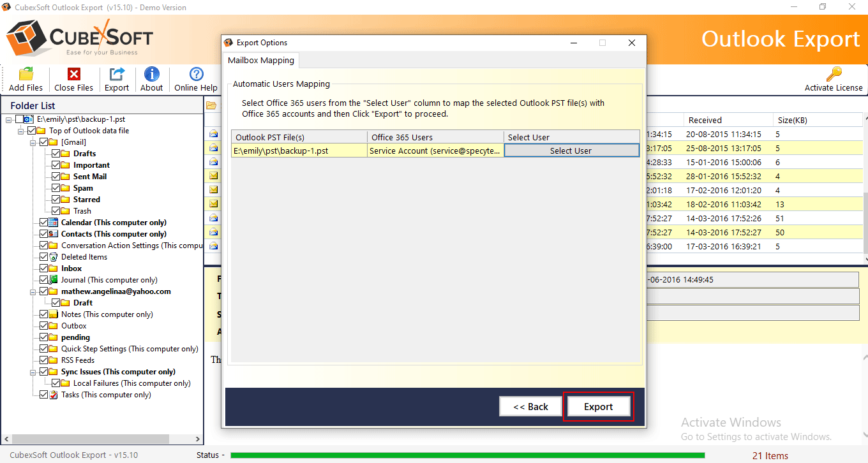Click the Inbox folder icon
The image size is (868, 463).
[x=54, y=268]
